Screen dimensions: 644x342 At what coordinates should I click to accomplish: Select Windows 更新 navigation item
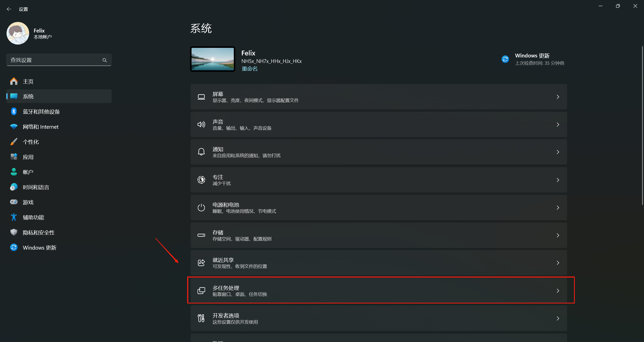(40, 247)
